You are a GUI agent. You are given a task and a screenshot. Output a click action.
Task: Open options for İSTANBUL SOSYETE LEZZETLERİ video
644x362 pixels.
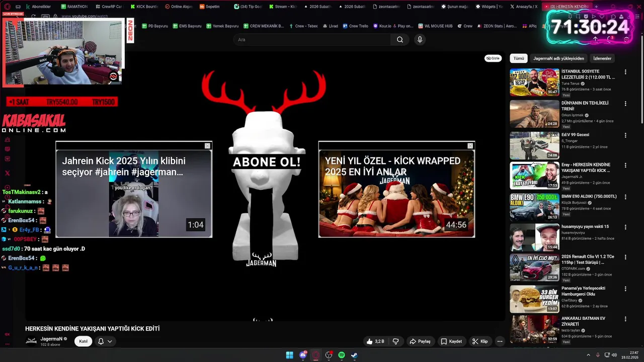click(x=625, y=72)
